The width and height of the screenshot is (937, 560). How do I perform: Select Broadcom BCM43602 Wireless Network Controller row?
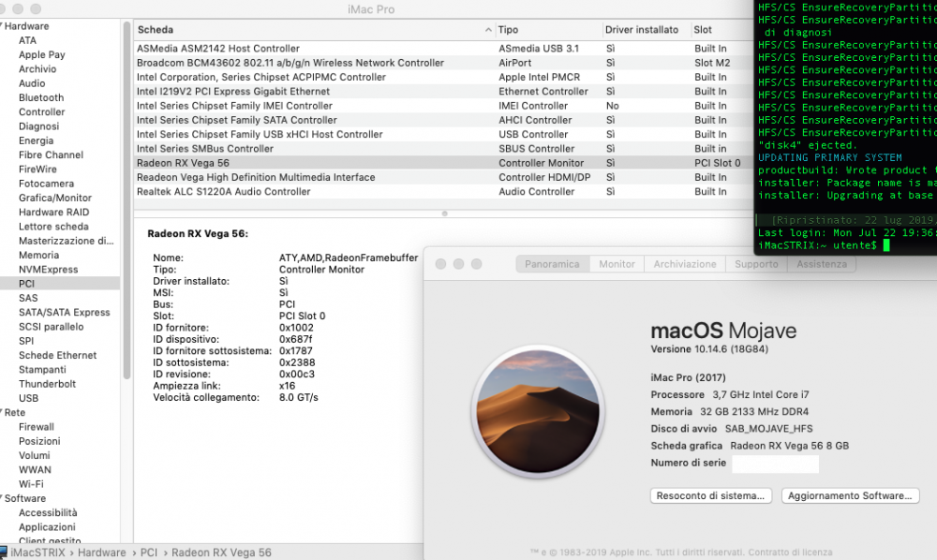(443, 64)
